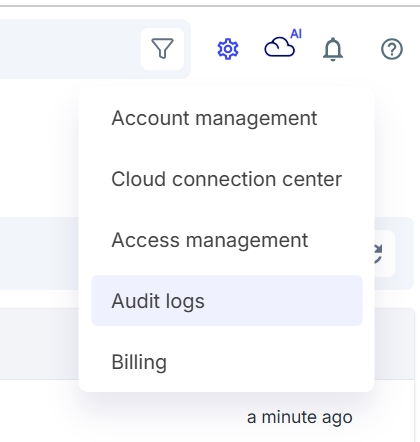
Task: Click the gray table header bar below Audit logs
Action: point(39,344)
